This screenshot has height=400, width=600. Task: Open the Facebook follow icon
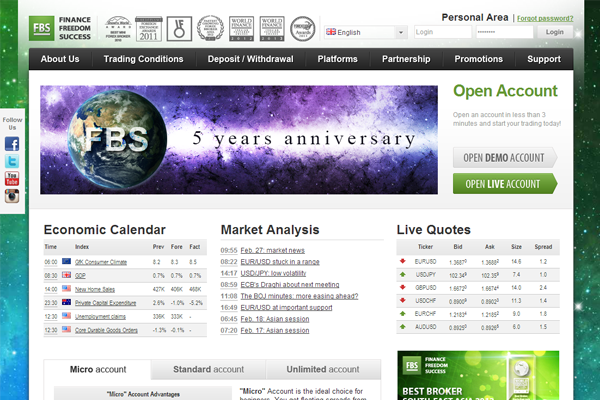(12, 144)
